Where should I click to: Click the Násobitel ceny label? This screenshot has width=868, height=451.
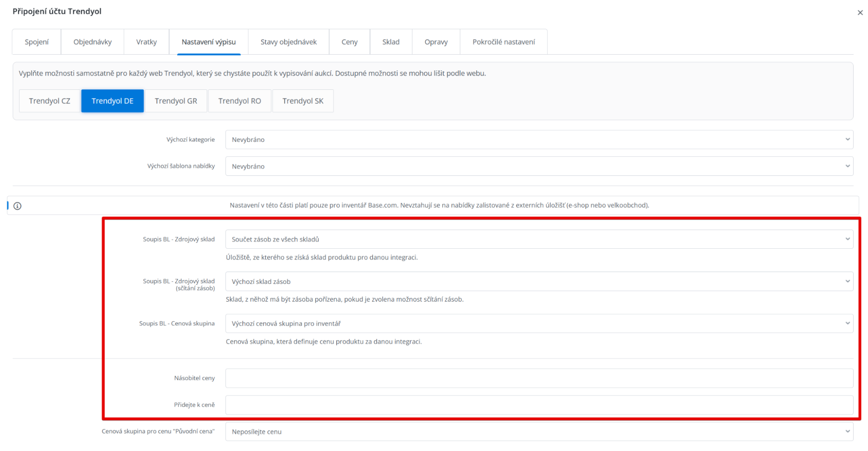[x=194, y=378]
